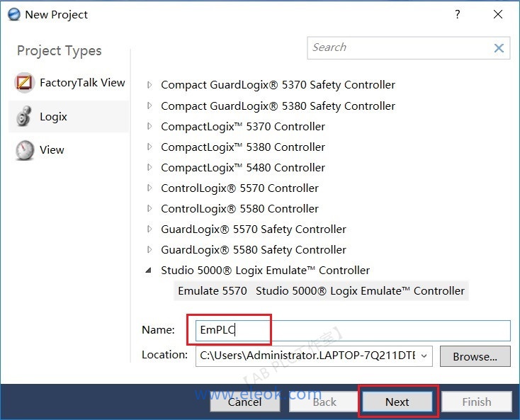
Task: Expand the CompactLogix 5480 Controller node
Action: click(x=149, y=168)
